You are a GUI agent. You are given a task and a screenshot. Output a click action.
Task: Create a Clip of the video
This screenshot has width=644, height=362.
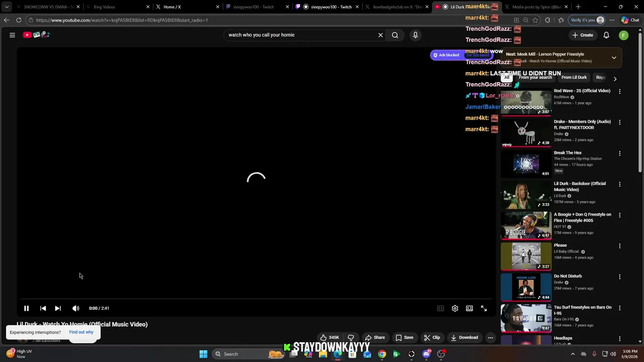(x=432, y=337)
